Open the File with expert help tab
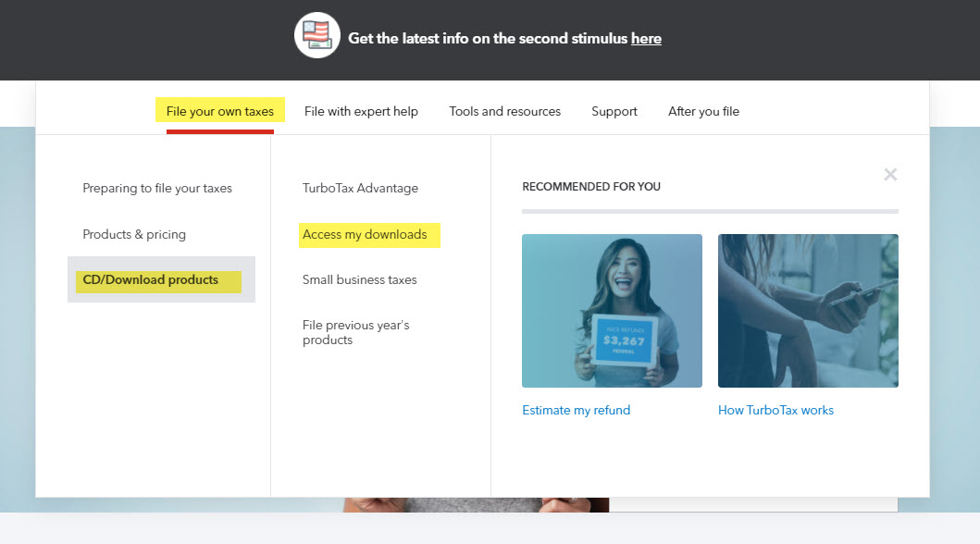Screen dimensions: 980x544 point(361,111)
